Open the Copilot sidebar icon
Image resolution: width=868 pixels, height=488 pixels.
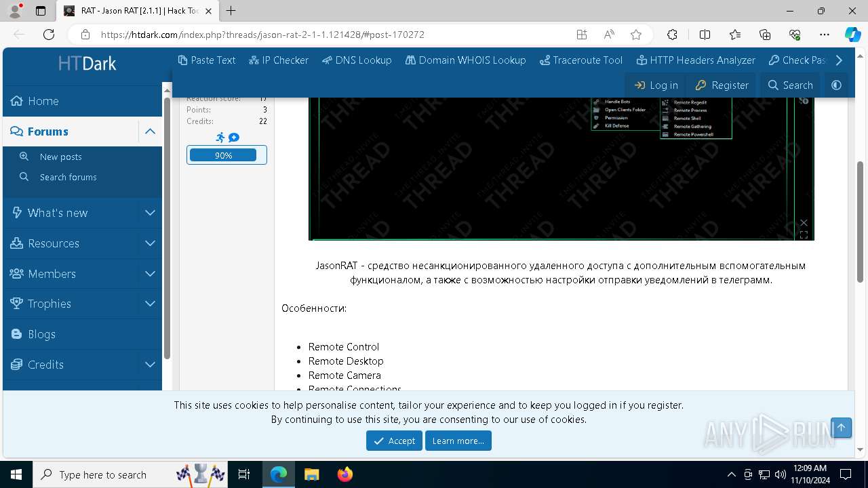(x=852, y=35)
